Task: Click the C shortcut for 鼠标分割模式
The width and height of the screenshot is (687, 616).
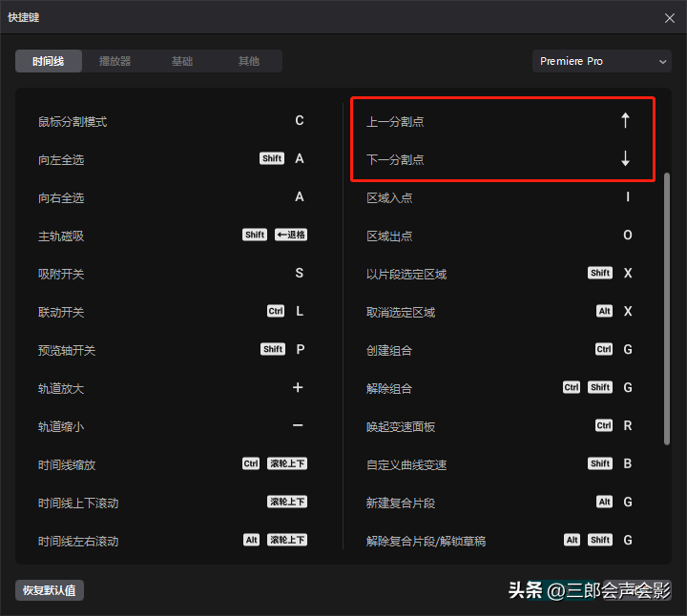Action: point(300,120)
